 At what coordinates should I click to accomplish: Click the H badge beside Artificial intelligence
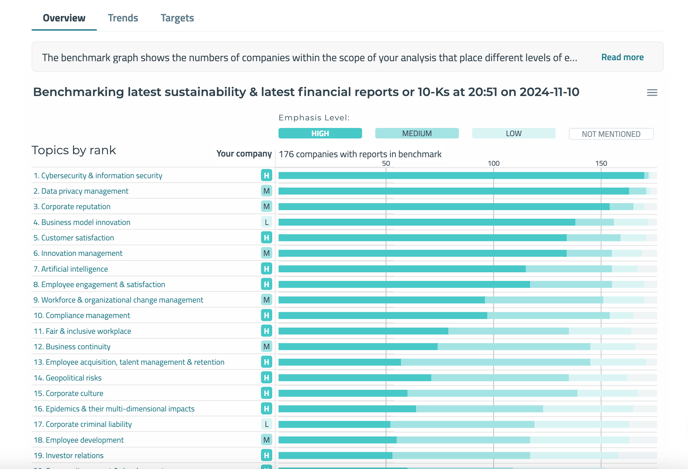click(x=266, y=269)
